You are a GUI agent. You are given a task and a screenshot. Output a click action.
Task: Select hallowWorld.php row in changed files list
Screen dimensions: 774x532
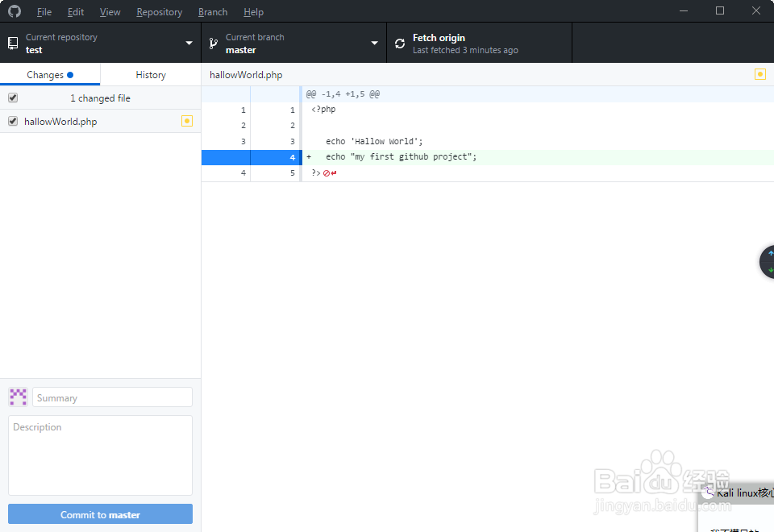coord(100,121)
